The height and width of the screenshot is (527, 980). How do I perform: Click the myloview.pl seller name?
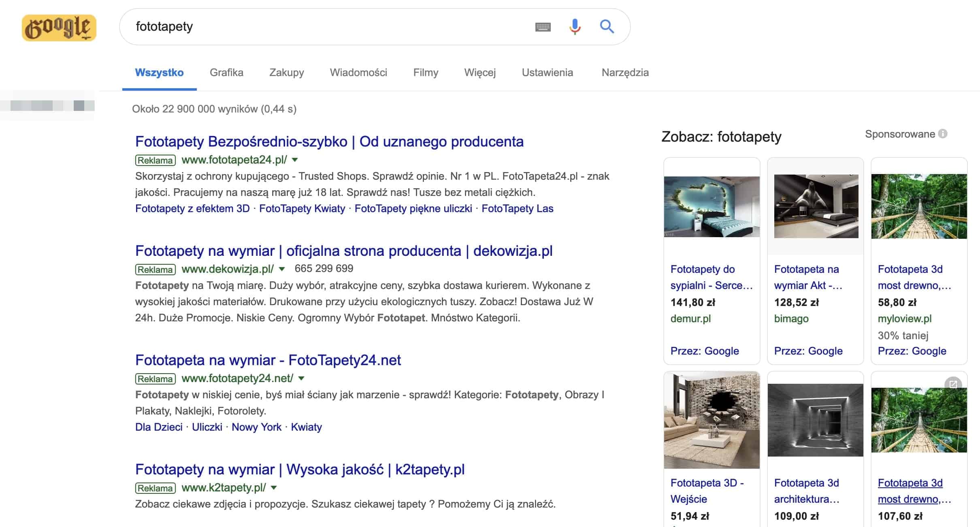pos(905,319)
